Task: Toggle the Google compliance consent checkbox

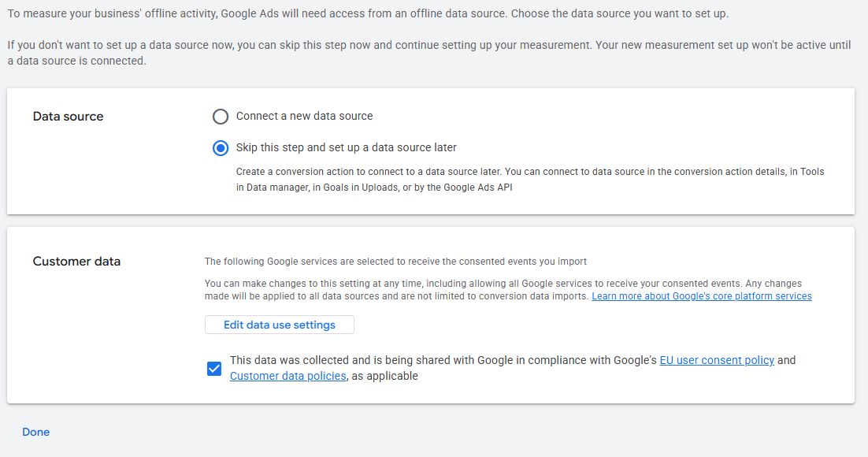Action: click(214, 368)
